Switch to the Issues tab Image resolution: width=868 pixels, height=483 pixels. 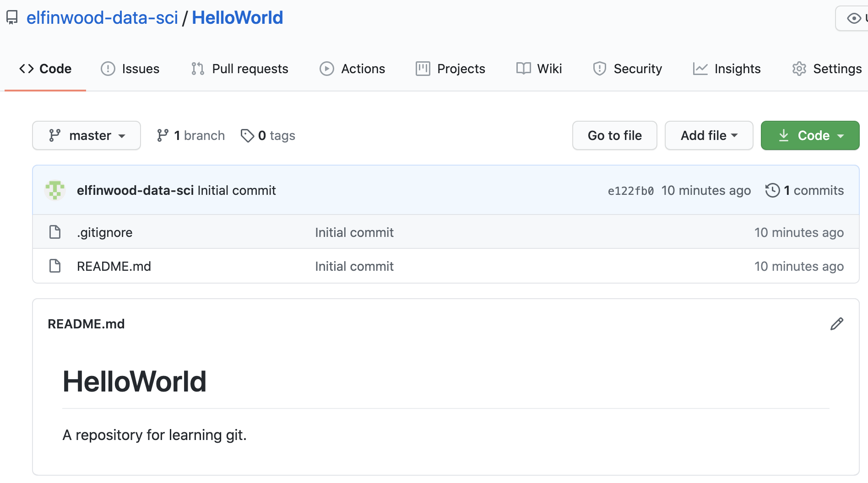[x=130, y=69]
